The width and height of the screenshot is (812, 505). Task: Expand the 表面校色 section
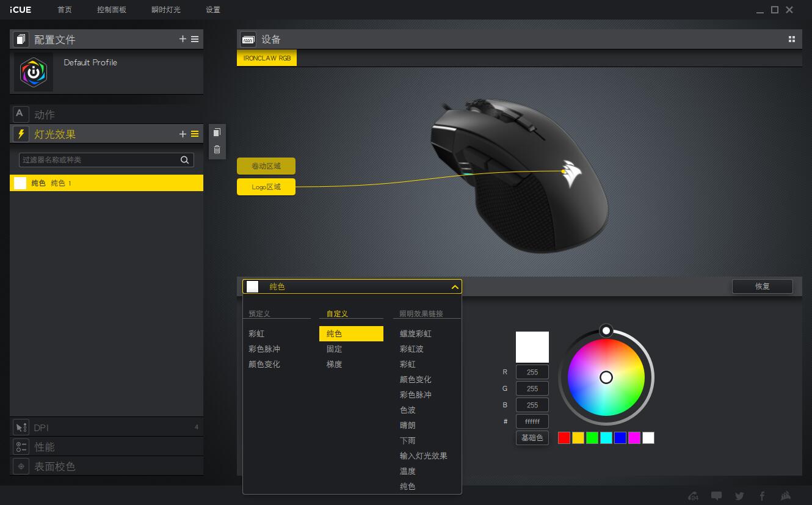(106, 467)
